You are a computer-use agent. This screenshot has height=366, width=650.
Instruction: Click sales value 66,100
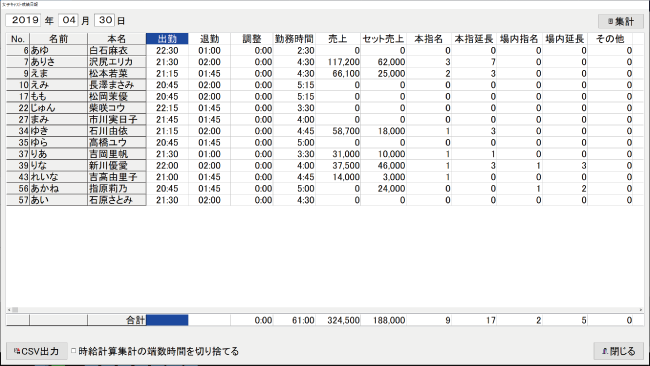(x=346, y=74)
